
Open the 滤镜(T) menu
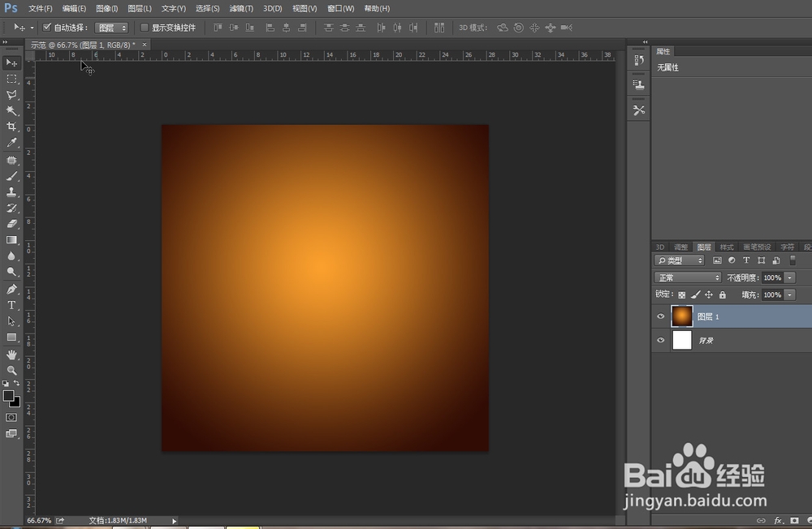(x=240, y=8)
